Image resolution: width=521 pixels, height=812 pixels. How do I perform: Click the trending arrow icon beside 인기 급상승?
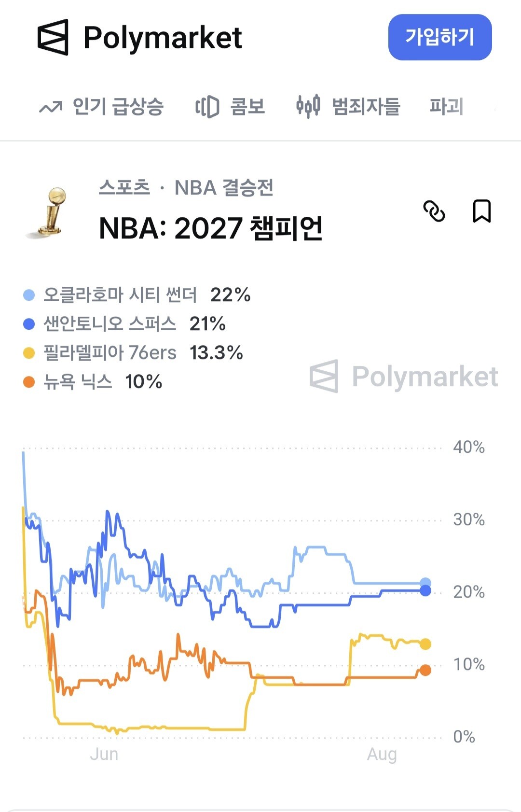[51, 107]
